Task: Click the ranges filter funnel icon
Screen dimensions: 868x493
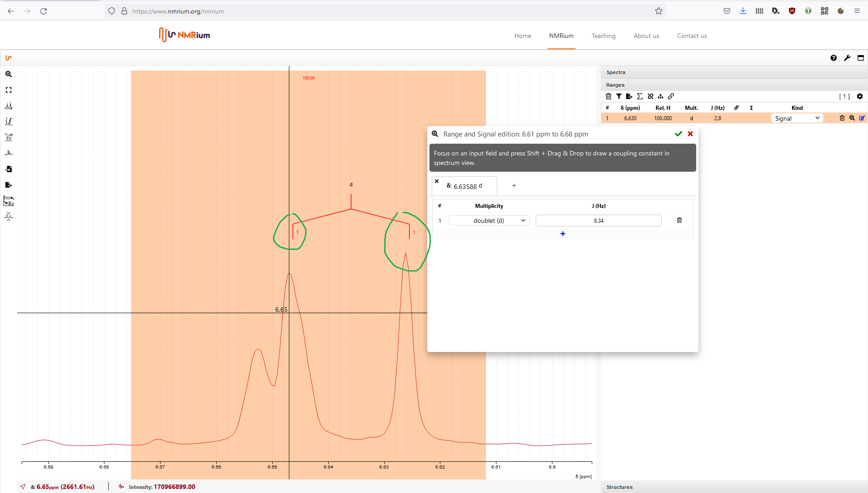Action: [619, 96]
